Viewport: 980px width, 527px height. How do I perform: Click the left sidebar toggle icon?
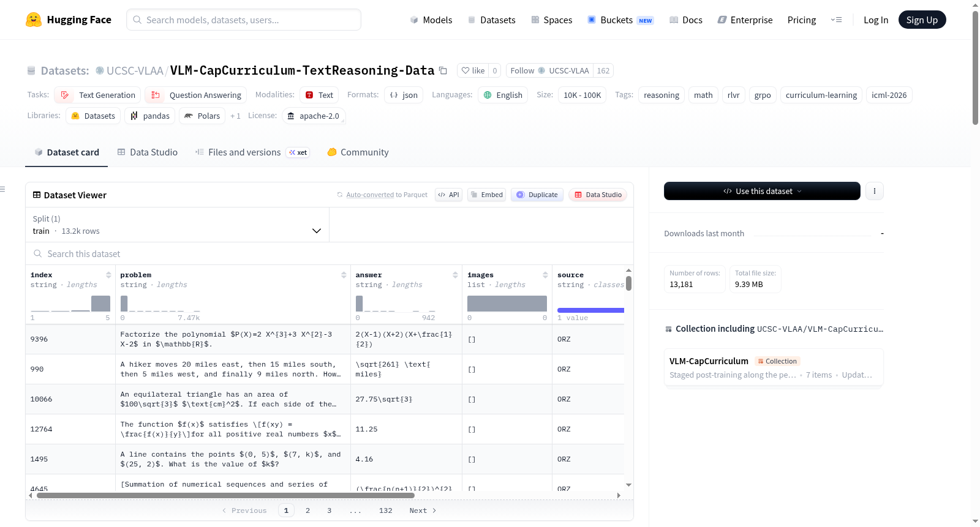pyautogui.click(x=3, y=189)
